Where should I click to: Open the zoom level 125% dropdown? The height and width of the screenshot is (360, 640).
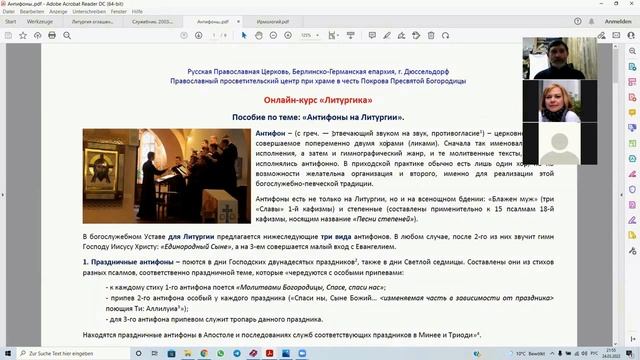coord(310,36)
